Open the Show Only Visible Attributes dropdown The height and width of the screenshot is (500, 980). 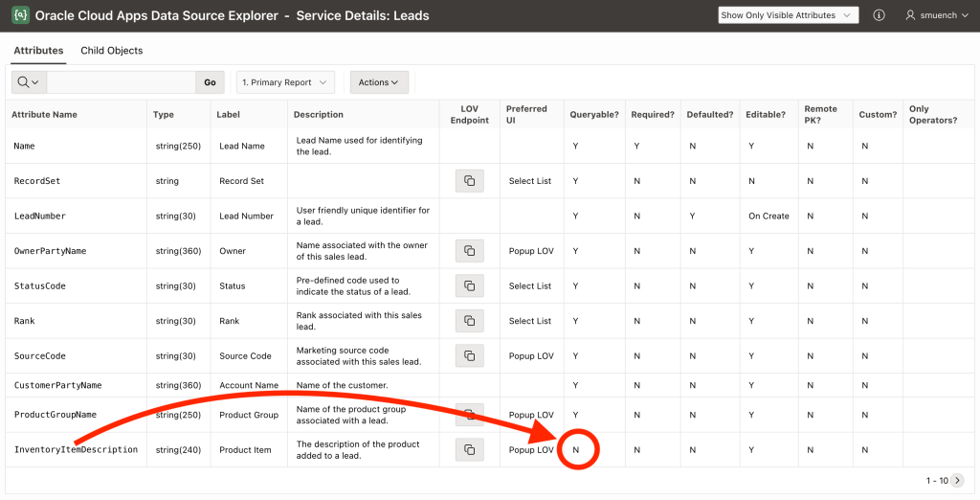point(788,15)
